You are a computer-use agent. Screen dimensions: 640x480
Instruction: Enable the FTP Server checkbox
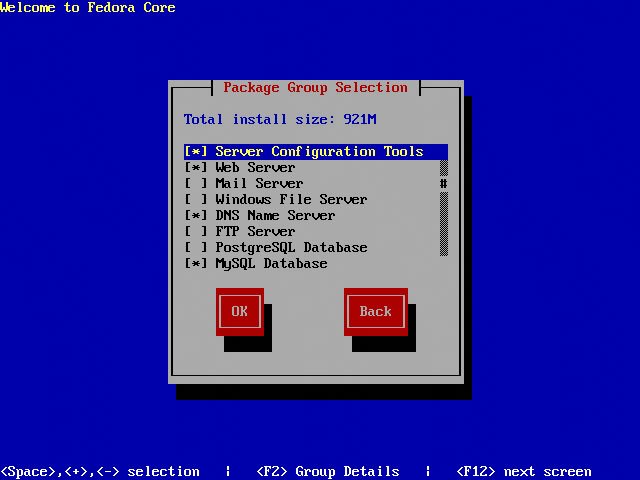[x=196, y=231]
